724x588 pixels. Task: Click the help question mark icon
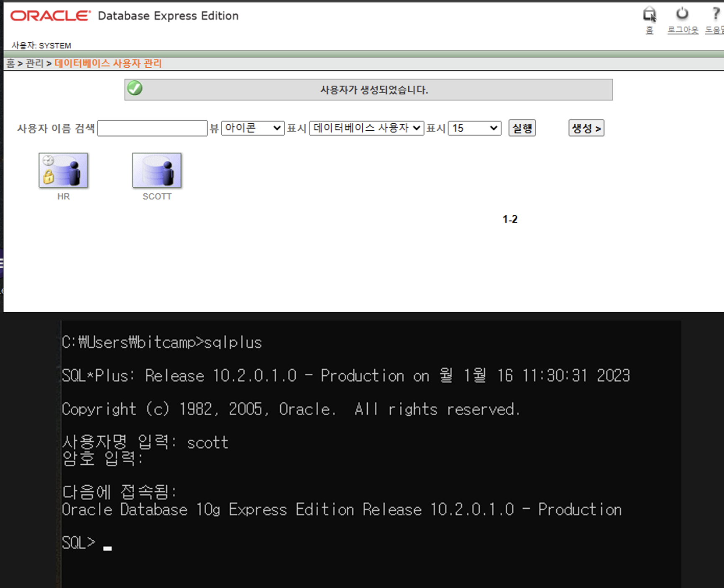[716, 13]
